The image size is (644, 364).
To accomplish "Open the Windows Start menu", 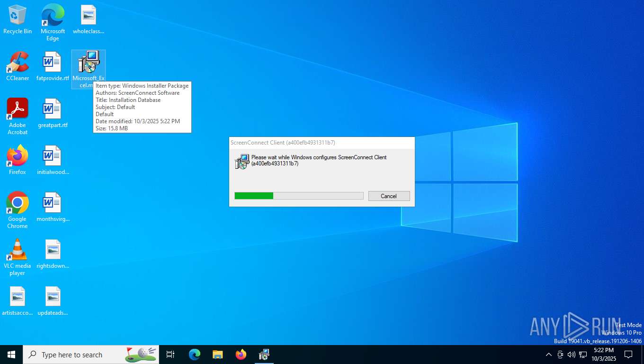I will [x=11, y=355].
